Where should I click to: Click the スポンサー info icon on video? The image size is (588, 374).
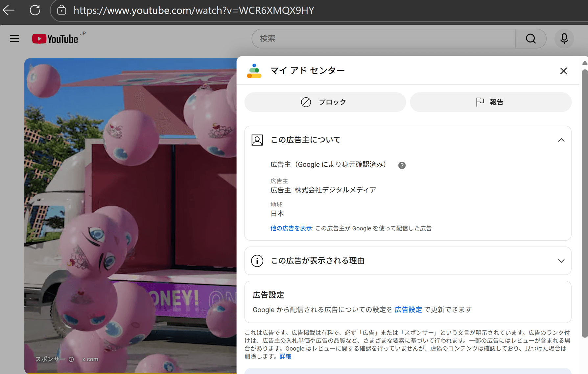pos(71,359)
